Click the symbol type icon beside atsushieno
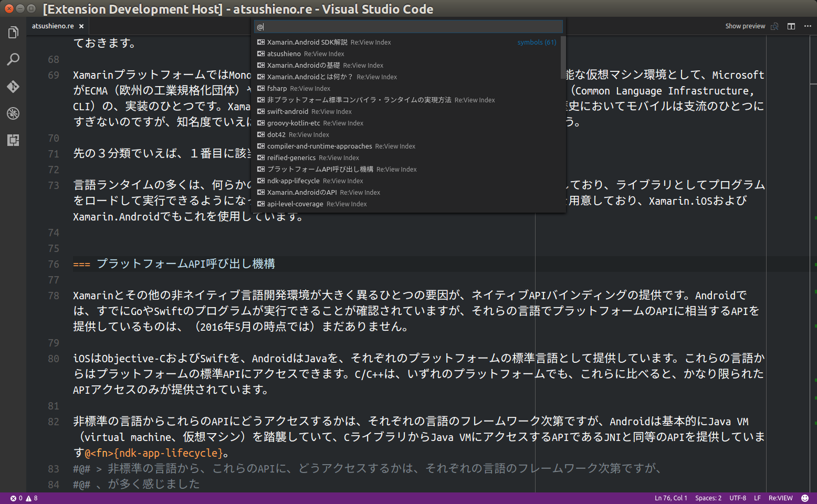The image size is (817, 504). pyautogui.click(x=260, y=54)
